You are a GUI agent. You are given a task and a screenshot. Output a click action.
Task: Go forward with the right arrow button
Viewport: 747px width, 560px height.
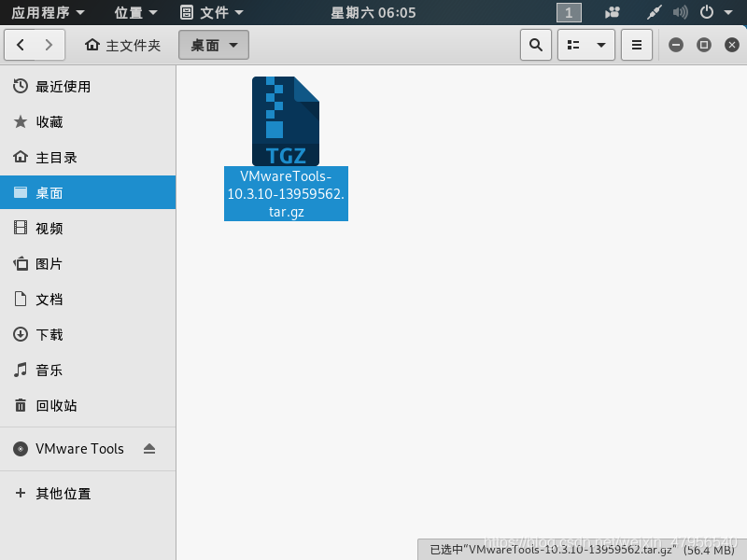tap(49, 45)
